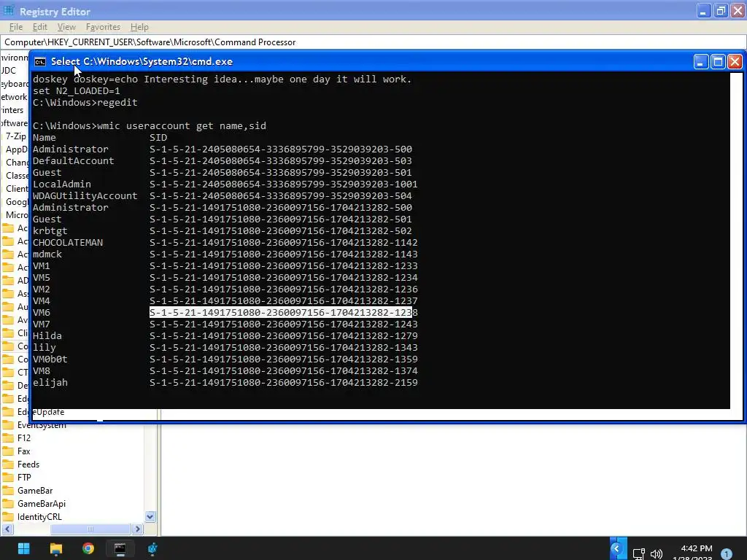Viewport: 747px width, 560px height.
Task: Select the EventSystem key in registry tree
Action: pyautogui.click(x=42, y=425)
